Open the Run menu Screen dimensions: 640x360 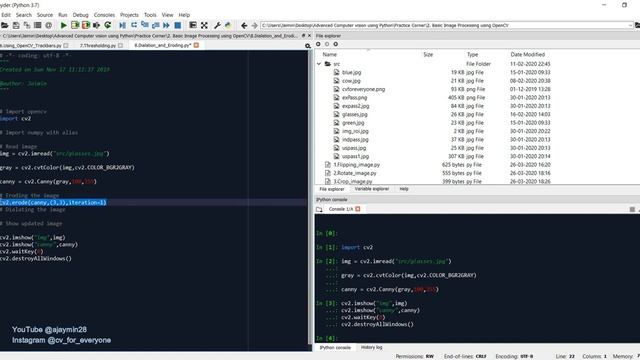coord(62,15)
